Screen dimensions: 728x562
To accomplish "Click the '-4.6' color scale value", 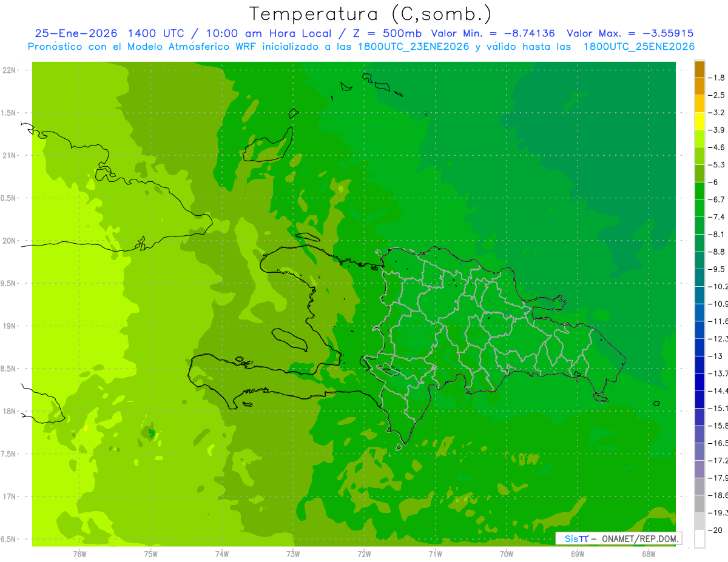I will [x=716, y=147].
